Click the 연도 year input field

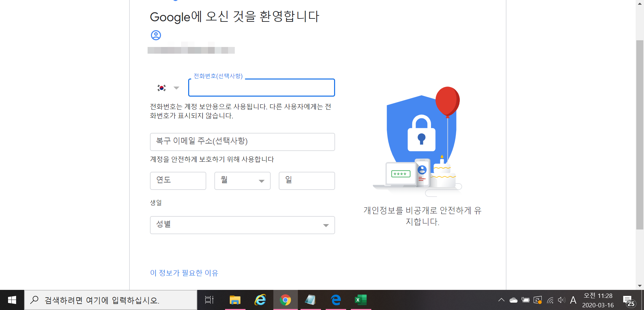178,181
